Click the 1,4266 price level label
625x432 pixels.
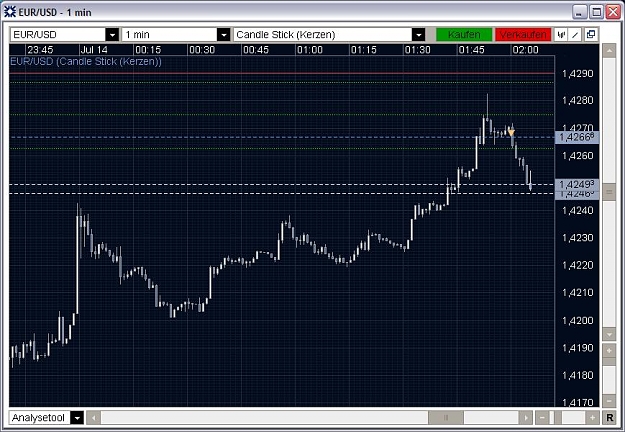(x=577, y=137)
